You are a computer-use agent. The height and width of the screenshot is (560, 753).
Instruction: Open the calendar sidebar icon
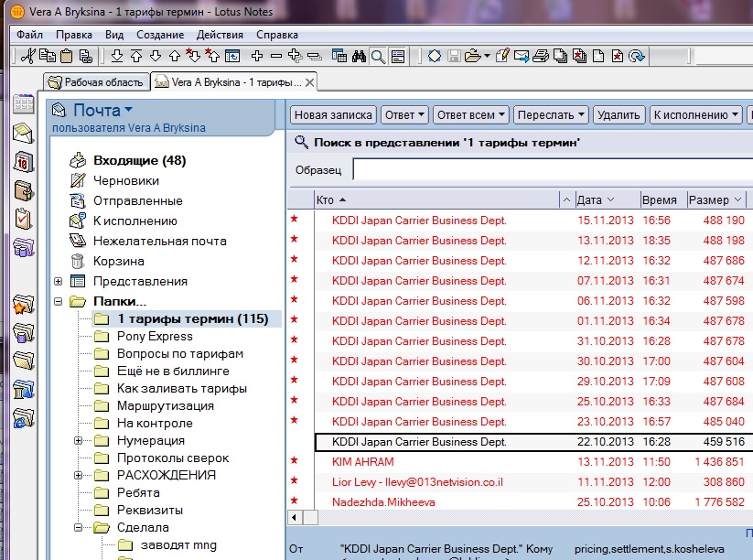coord(23,162)
